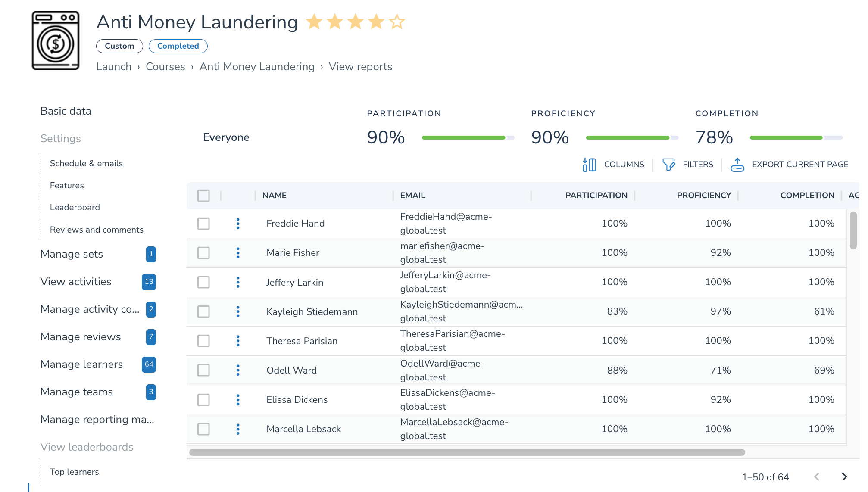Click the Manage activity count badge 2
868x492 pixels.
151,309
